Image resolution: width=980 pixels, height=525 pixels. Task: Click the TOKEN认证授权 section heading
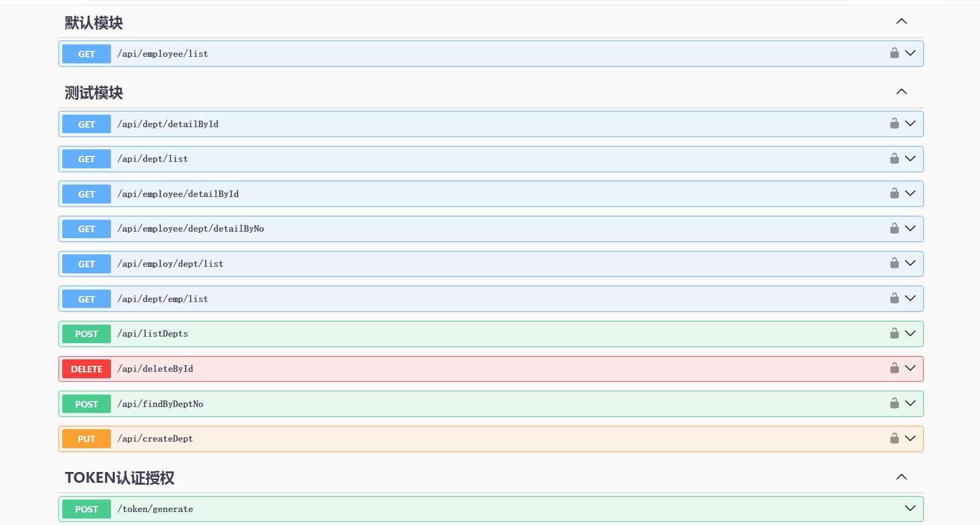point(120,478)
